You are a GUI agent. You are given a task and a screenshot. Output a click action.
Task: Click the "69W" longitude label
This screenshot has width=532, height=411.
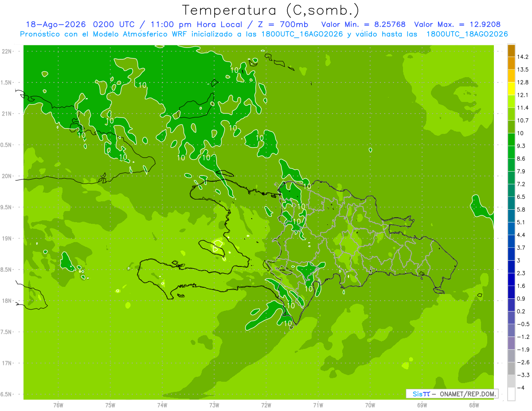[422, 405]
